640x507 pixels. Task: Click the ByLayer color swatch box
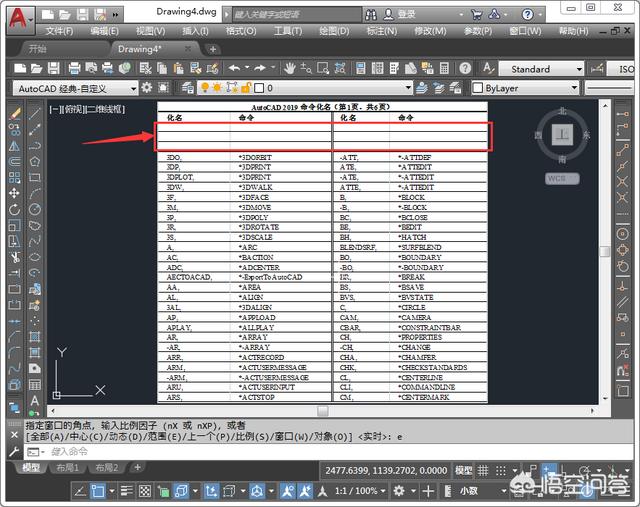click(478, 88)
